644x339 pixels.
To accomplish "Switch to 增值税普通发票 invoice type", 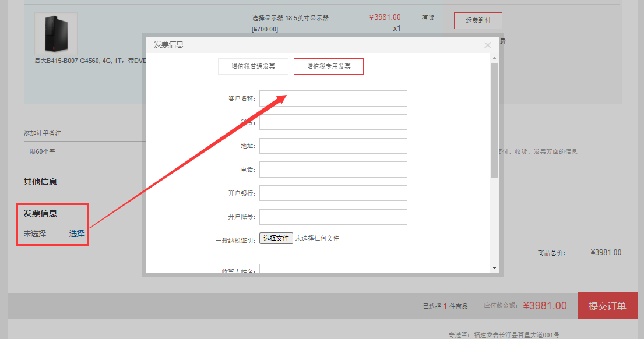I will 254,66.
